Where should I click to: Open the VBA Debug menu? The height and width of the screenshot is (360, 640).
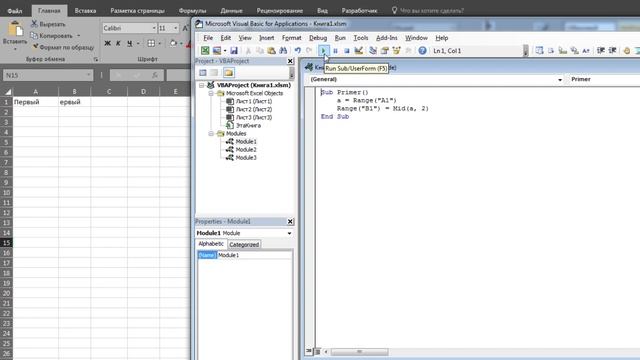coord(318,38)
